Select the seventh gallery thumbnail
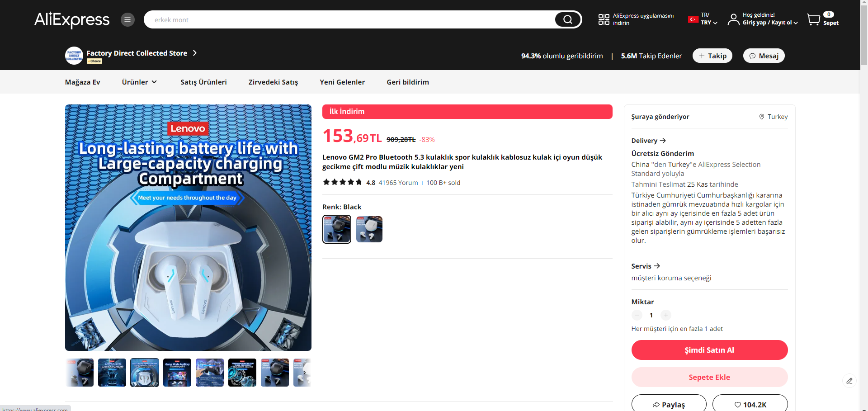This screenshot has height=411, width=868. point(275,373)
